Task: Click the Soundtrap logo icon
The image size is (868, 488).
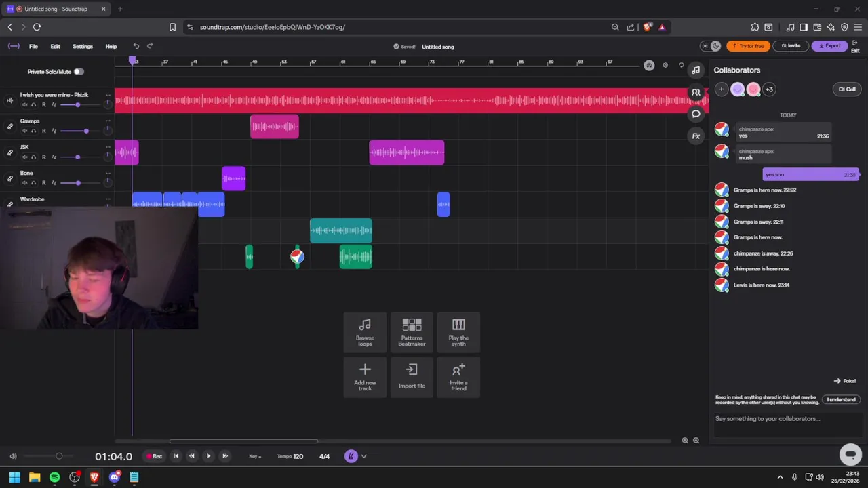Action: (14, 46)
